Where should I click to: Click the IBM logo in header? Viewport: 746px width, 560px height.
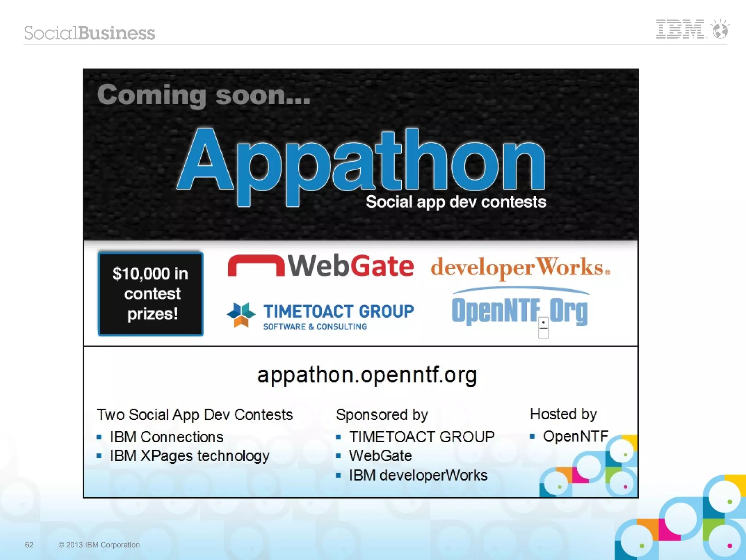point(679,29)
